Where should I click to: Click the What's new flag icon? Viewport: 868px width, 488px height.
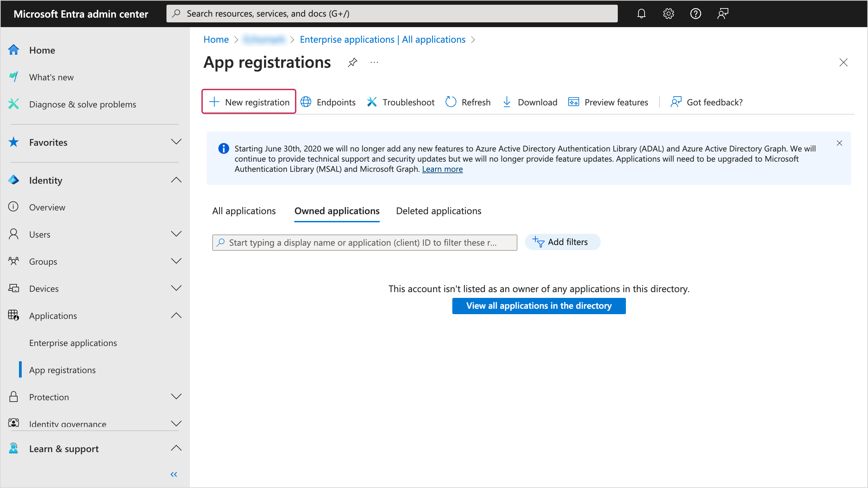(14, 77)
